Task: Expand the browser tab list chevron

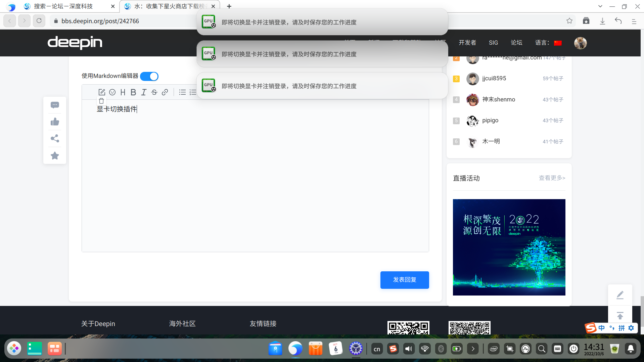Action: click(x=600, y=6)
